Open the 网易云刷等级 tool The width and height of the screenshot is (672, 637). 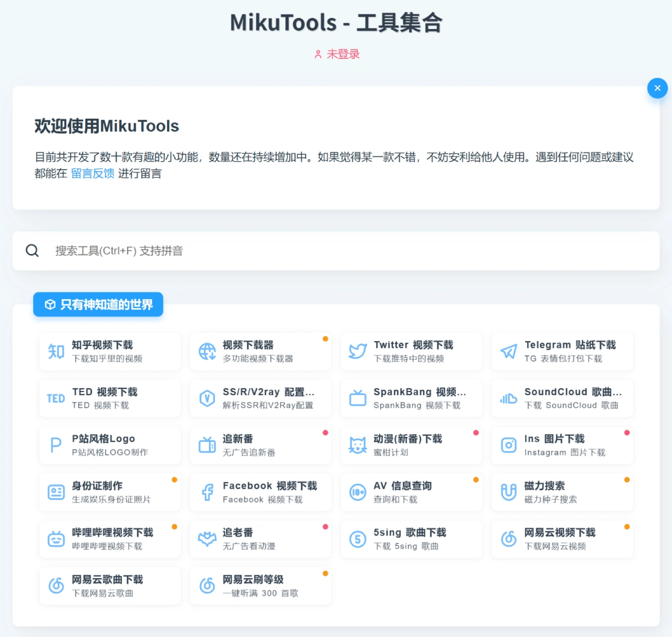click(x=260, y=585)
